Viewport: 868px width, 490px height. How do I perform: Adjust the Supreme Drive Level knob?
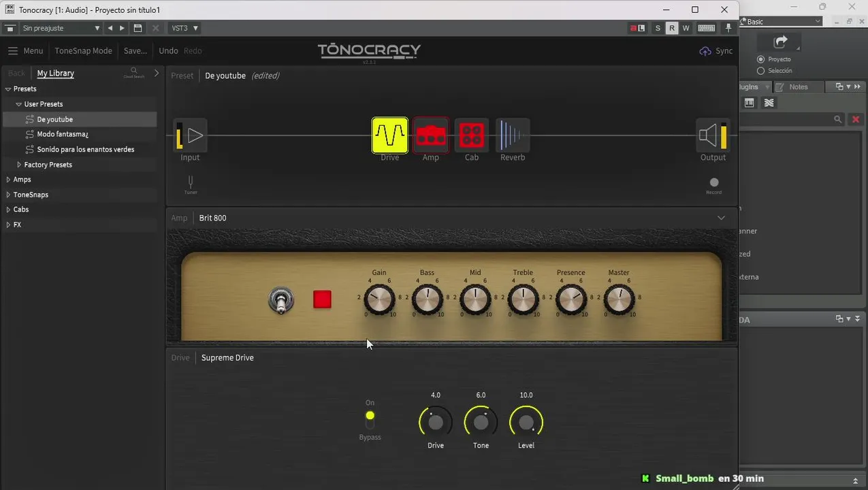[526, 423]
